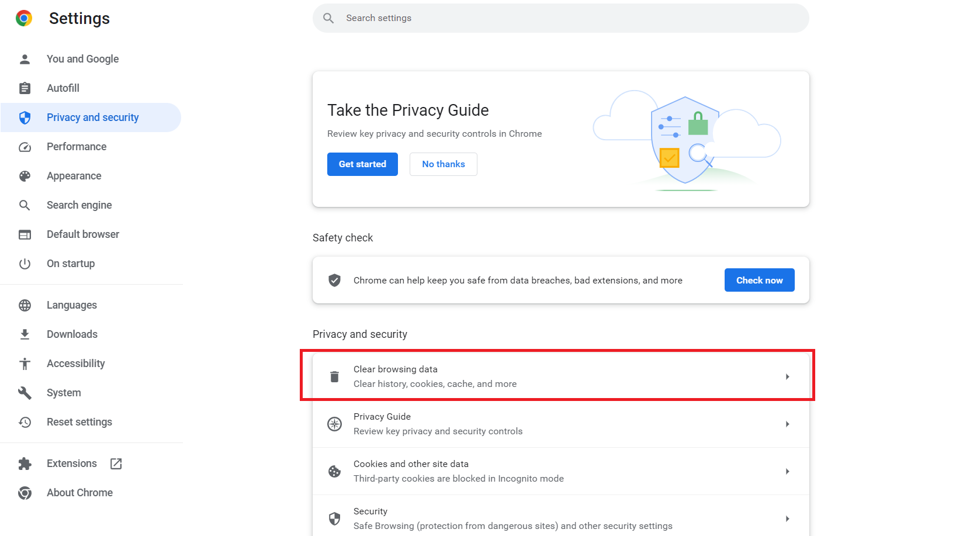Click the Privacy Guide row title
Image resolution: width=980 pixels, height=536 pixels.
(x=382, y=417)
